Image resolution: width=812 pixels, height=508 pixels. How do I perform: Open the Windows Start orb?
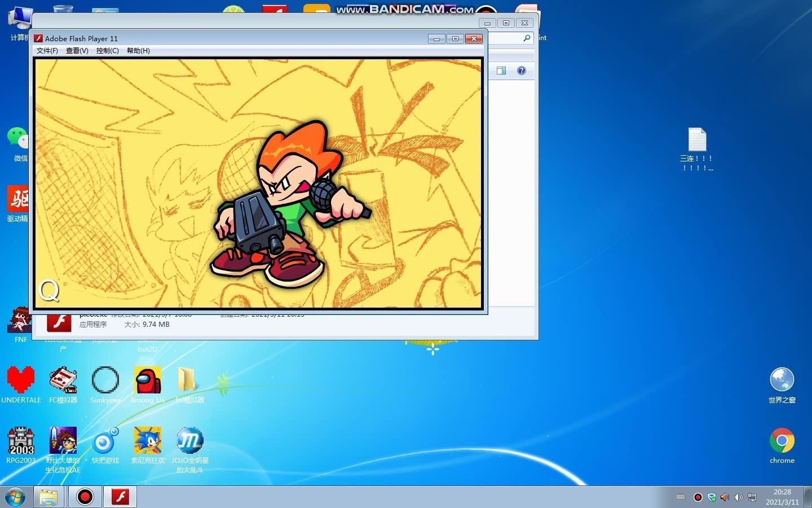point(15,497)
